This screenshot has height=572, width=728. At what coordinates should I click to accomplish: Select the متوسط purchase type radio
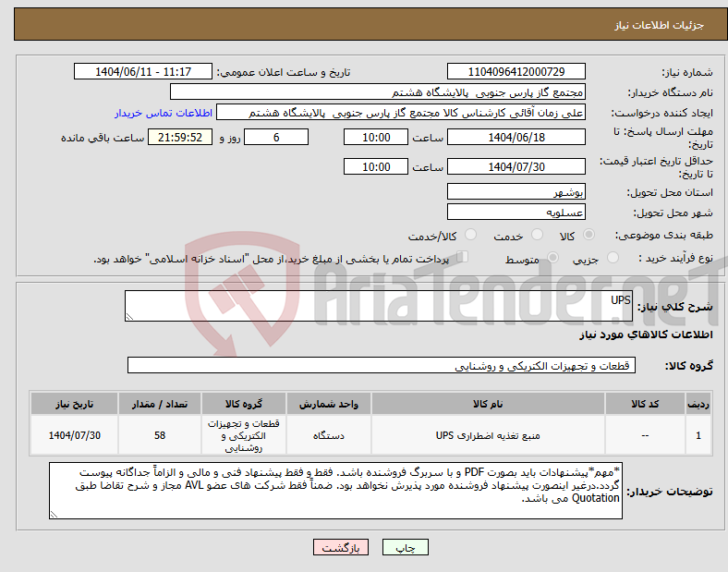(553, 258)
